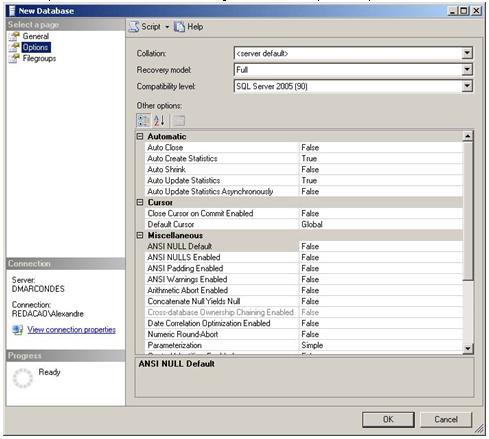Click the Auto Create Statistics True value
This screenshot has width=489, height=439.
pyautogui.click(x=309, y=158)
